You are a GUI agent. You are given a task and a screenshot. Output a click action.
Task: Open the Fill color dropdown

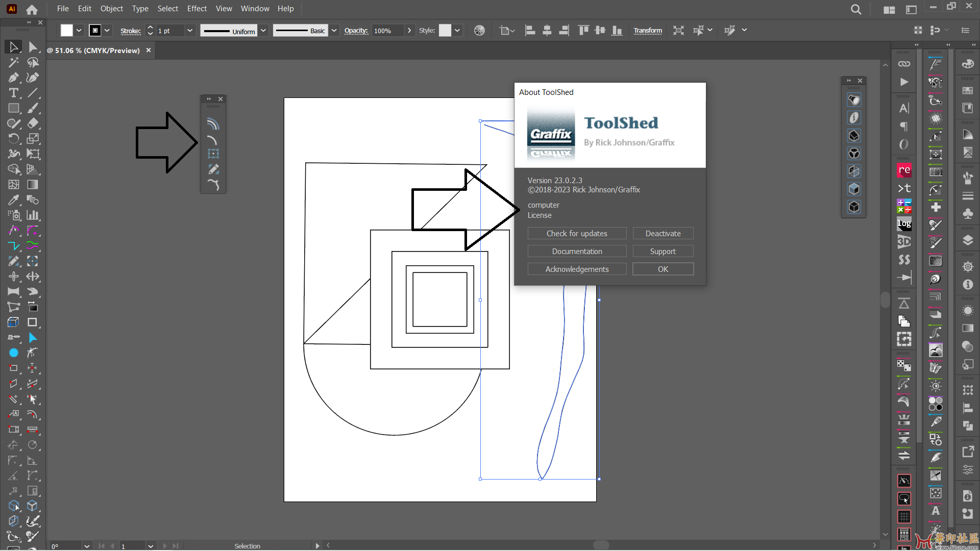pyautogui.click(x=79, y=31)
